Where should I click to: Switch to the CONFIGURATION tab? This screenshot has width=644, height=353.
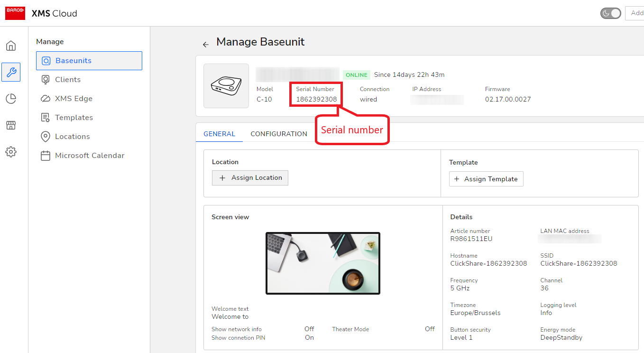tap(279, 134)
